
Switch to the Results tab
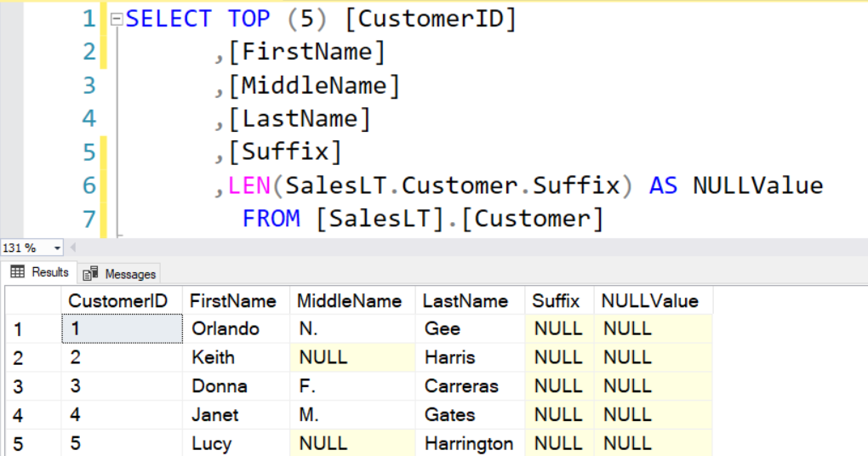(x=39, y=272)
